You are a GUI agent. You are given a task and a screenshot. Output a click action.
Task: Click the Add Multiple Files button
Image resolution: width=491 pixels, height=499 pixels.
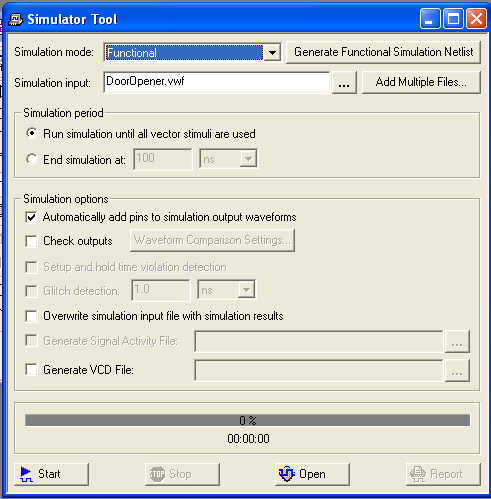coord(421,82)
